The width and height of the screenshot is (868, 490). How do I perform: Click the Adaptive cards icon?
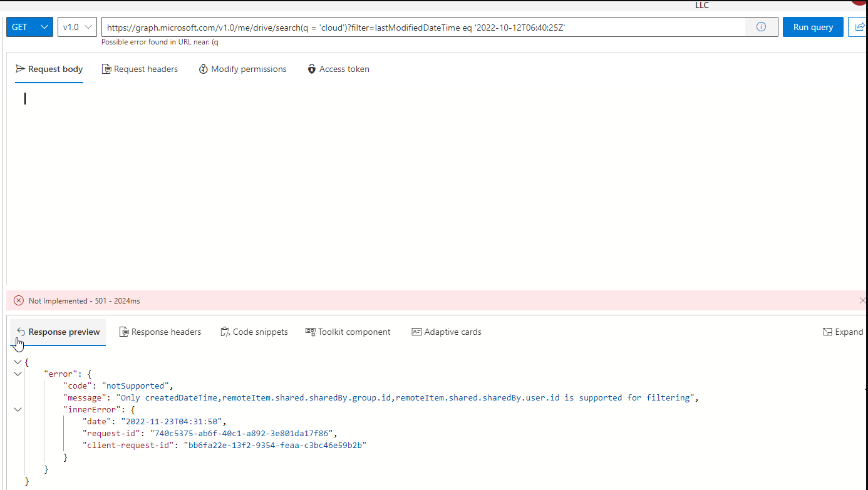[417, 332]
